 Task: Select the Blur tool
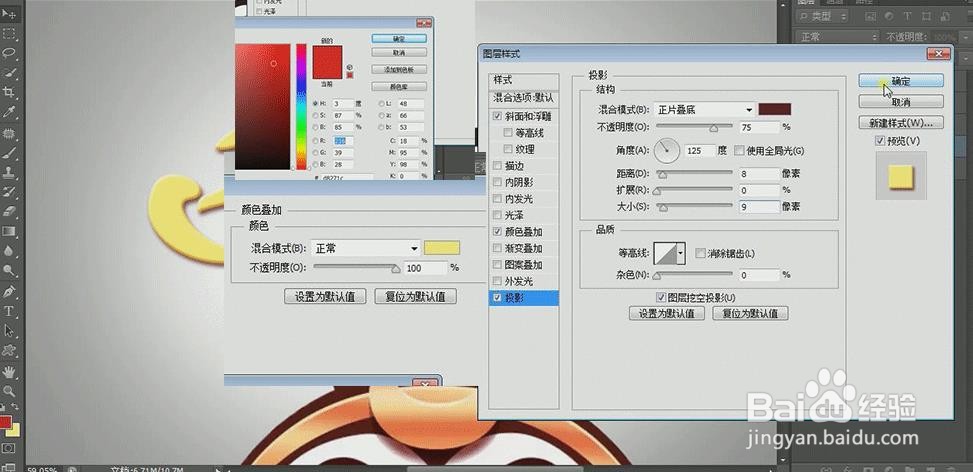(9, 251)
